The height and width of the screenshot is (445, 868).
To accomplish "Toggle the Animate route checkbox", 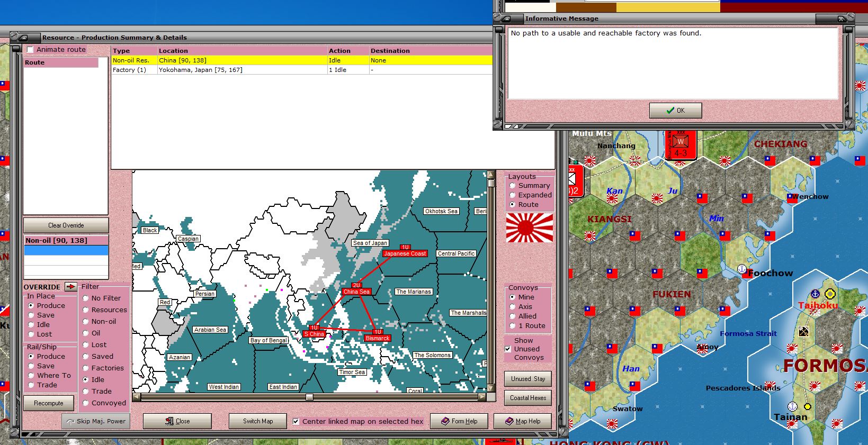I will (30, 50).
